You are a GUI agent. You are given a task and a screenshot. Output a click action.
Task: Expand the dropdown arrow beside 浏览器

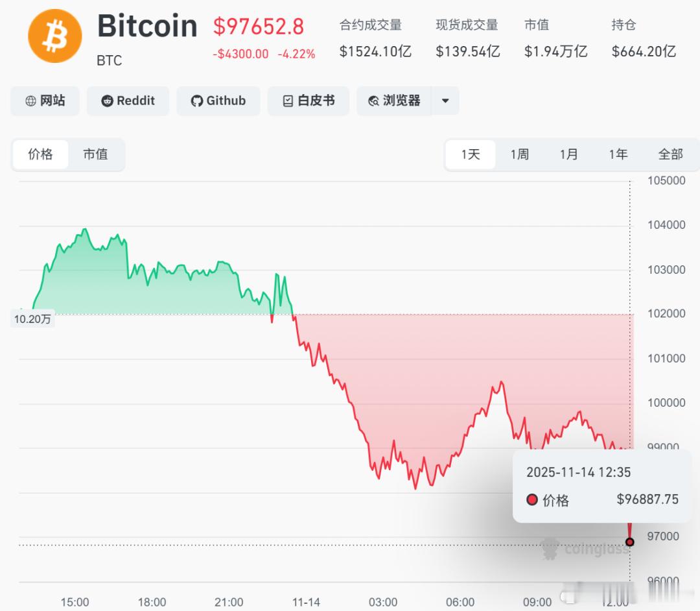[x=445, y=101]
